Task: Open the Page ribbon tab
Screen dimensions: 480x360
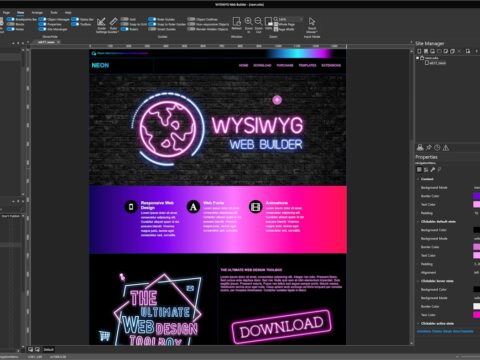Action: (6, 12)
